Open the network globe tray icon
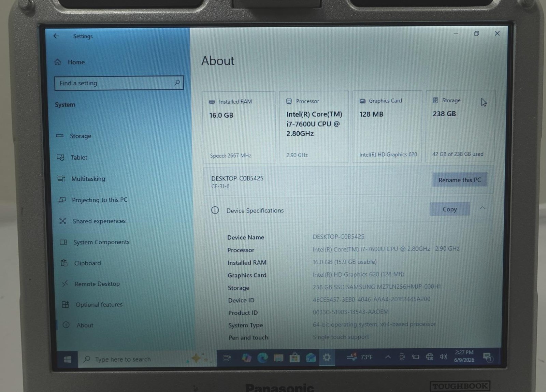Image resolution: width=546 pixels, height=392 pixels. [x=430, y=357]
